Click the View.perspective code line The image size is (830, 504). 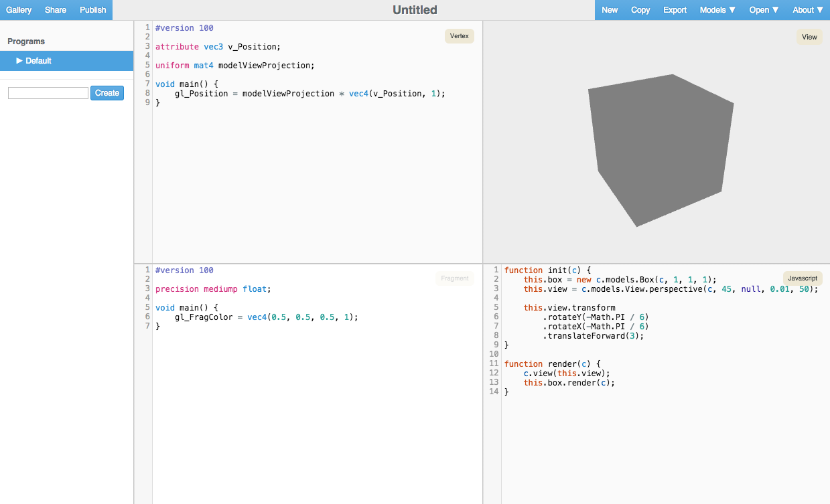671,289
